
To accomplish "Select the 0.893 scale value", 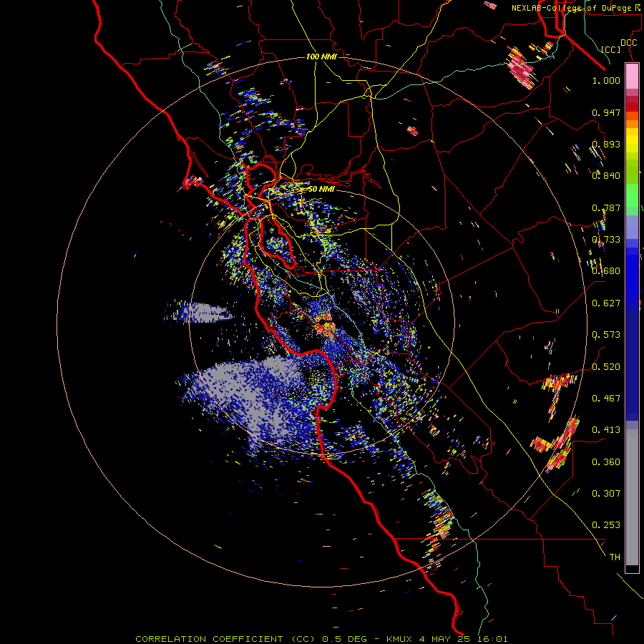I will pos(606,144).
